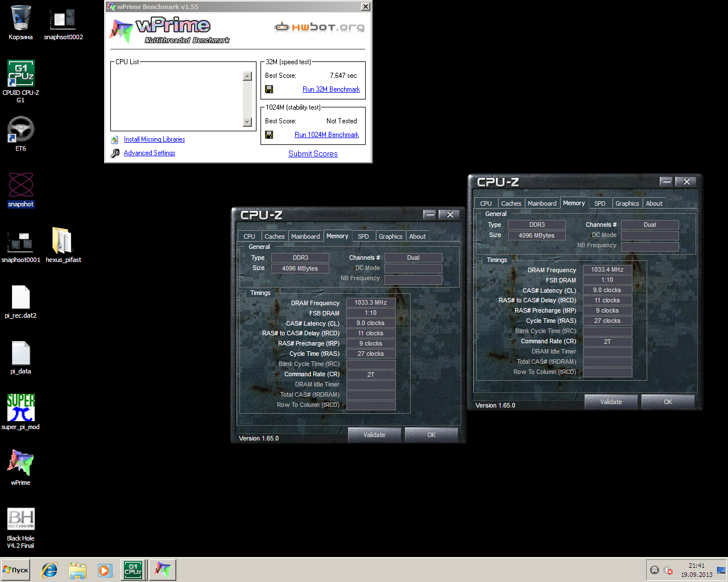Open the Recycle Bin (Корзина) desktop icon
This screenshot has height=582, width=728.
20,23
